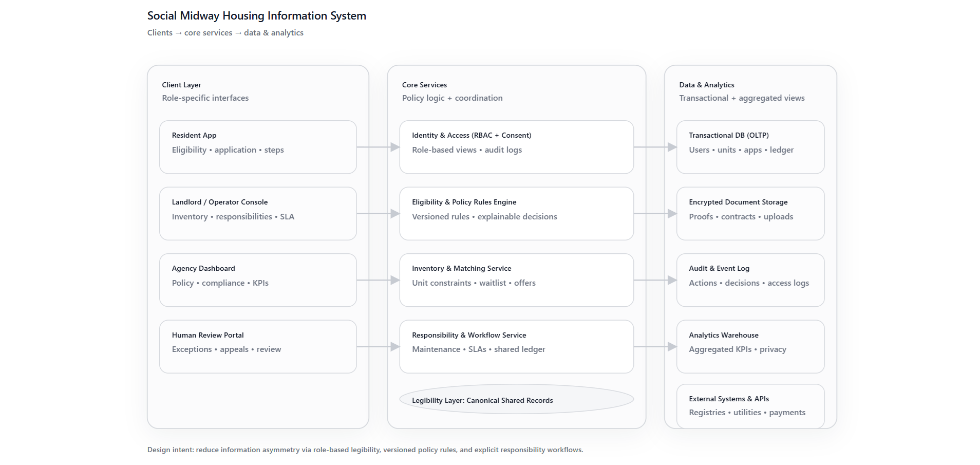Click subtitle 'Clients → core services → data & analytics'

(x=225, y=33)
